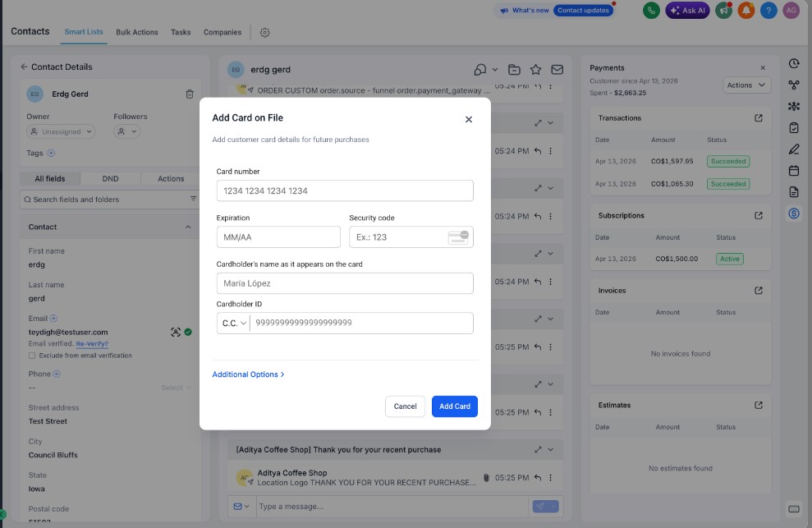Add a tag with the plus icon
The image size is (812, 528).
click(51, 153)
